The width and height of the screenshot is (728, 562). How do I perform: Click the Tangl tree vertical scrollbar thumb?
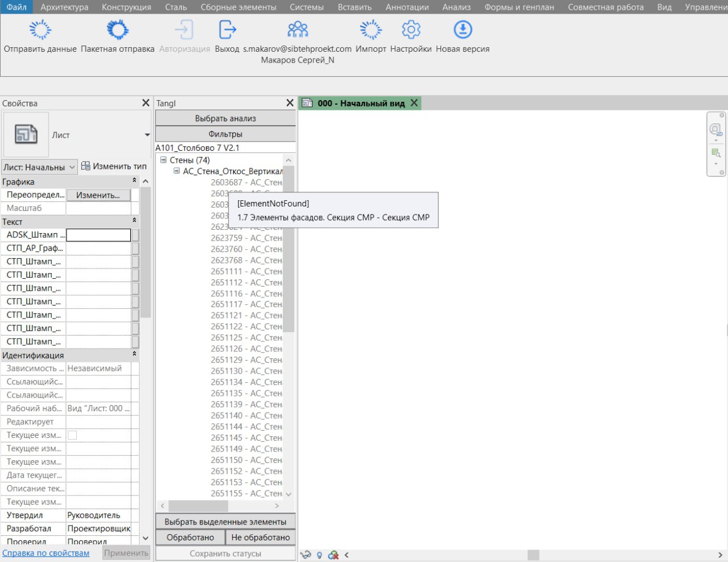(x=288, y=249)
